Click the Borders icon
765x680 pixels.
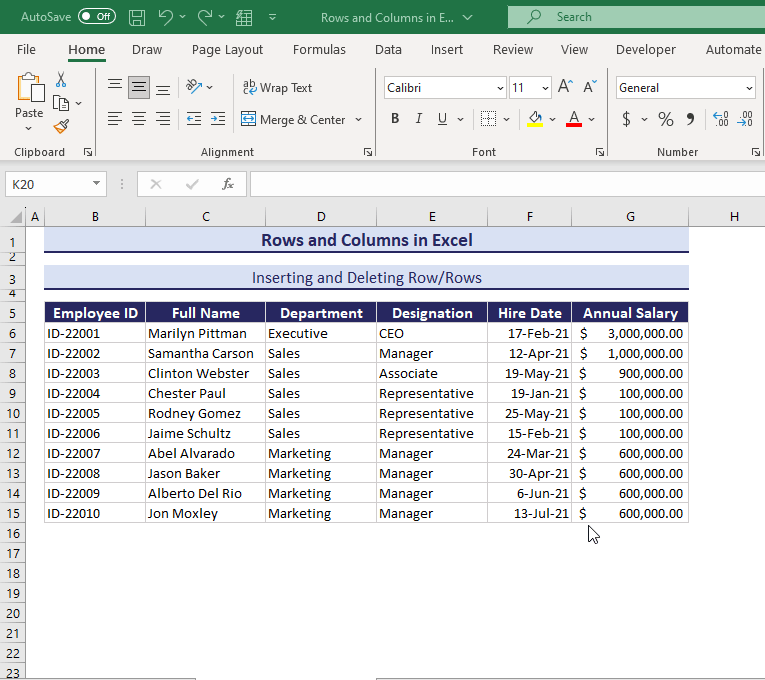tap(488, 119)
